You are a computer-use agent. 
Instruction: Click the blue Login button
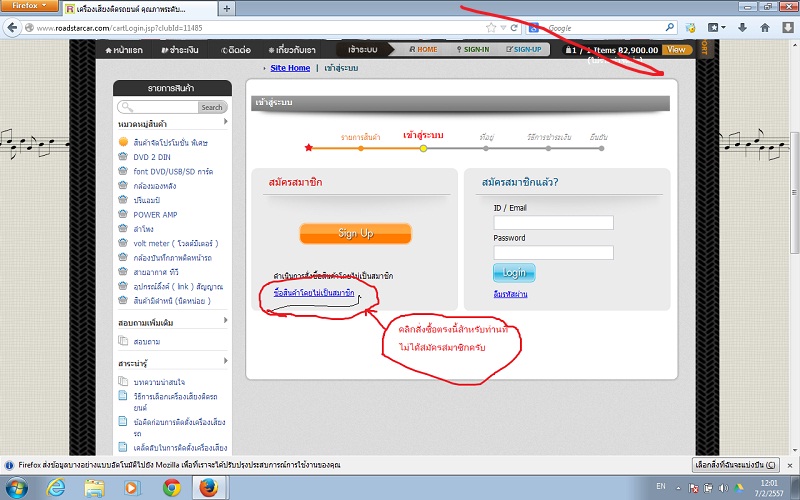point(514,272)
